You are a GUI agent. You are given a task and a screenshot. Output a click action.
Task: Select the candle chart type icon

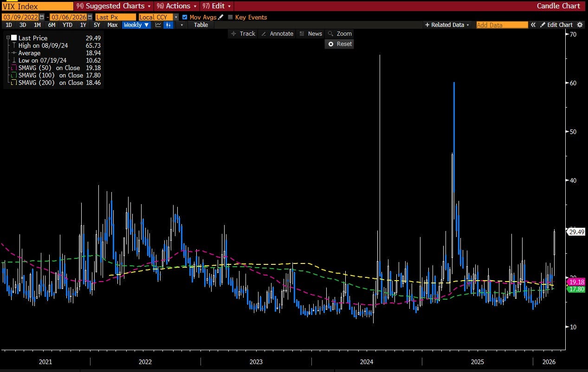click(x=168, y=25)
